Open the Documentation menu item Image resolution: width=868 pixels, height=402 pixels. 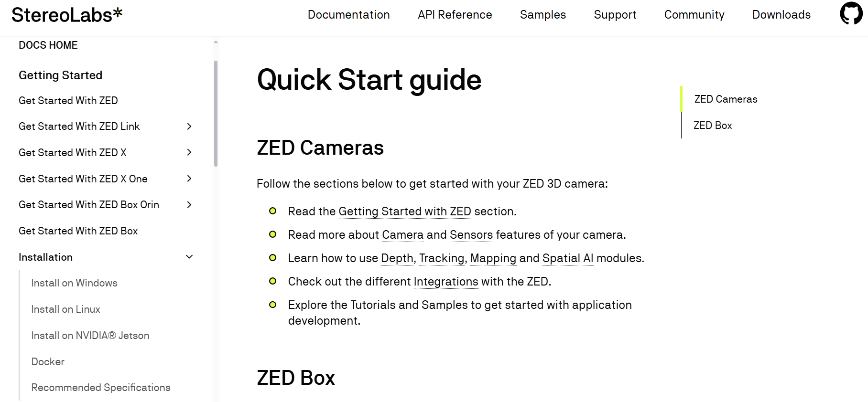tap(348, 15)
